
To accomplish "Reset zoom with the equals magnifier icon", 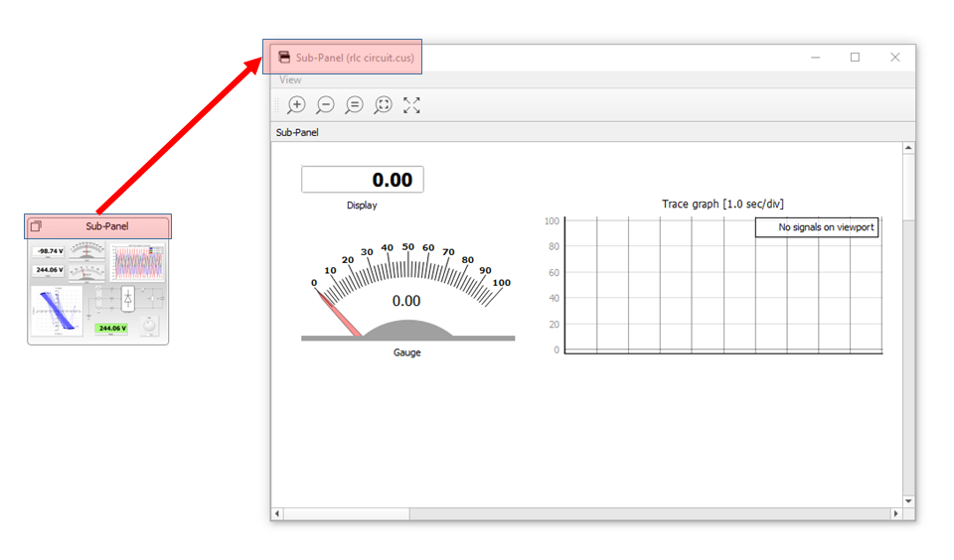I will coord(354,105).
